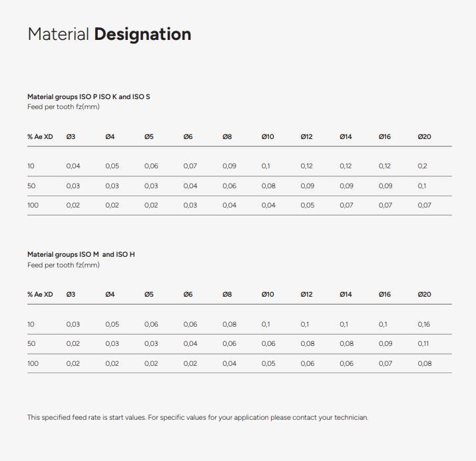This screenshot has width=476, height=461.
Task: Select the 50 row label in the ISO P table
Action: pos(31,186)
